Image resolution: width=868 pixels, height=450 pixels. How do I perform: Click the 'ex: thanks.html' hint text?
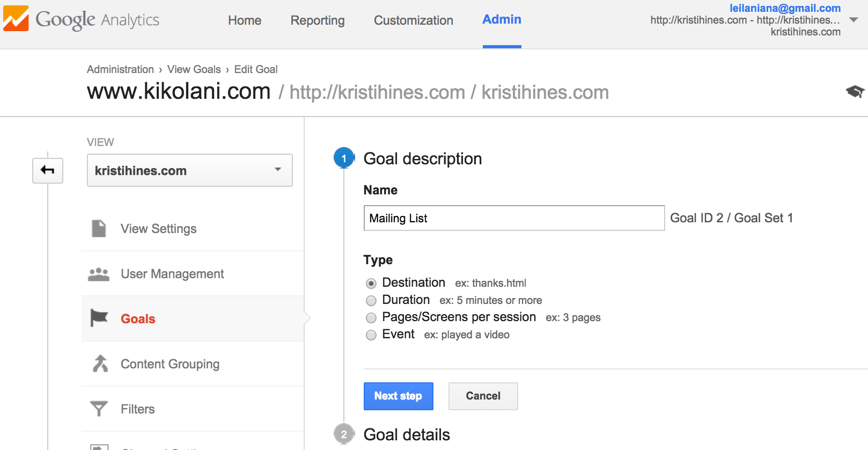pyautogui.click(x=491, y=283)
